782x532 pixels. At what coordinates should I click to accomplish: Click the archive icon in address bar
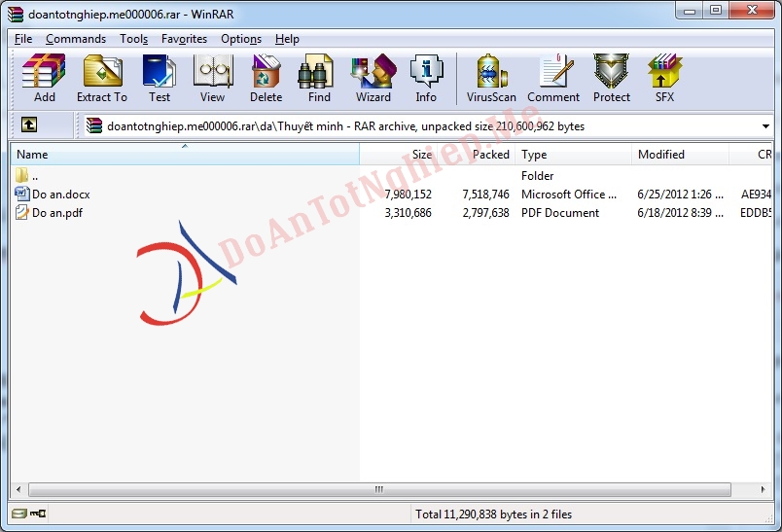93,125
